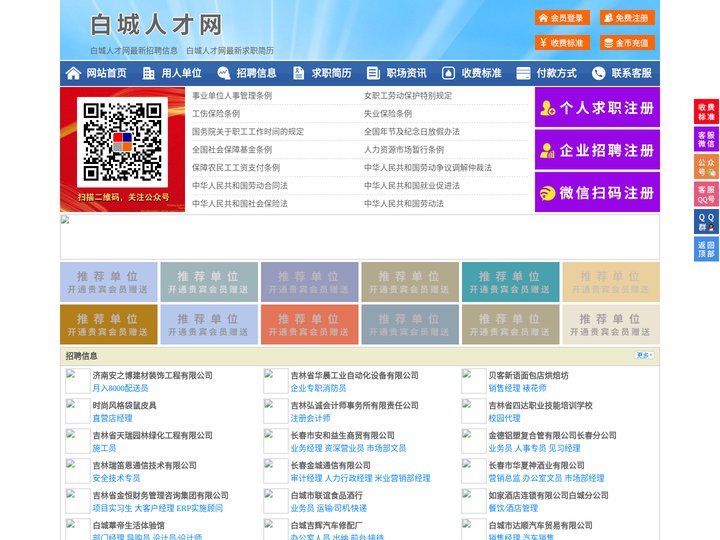Click the chat icon beside 招聘信息

224,73
